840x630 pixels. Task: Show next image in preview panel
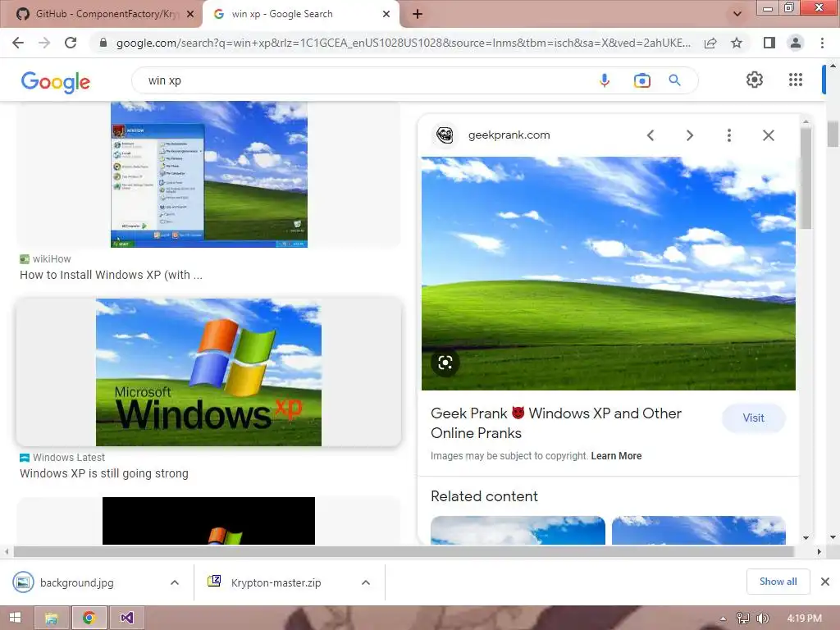click(x=689, y=135)
